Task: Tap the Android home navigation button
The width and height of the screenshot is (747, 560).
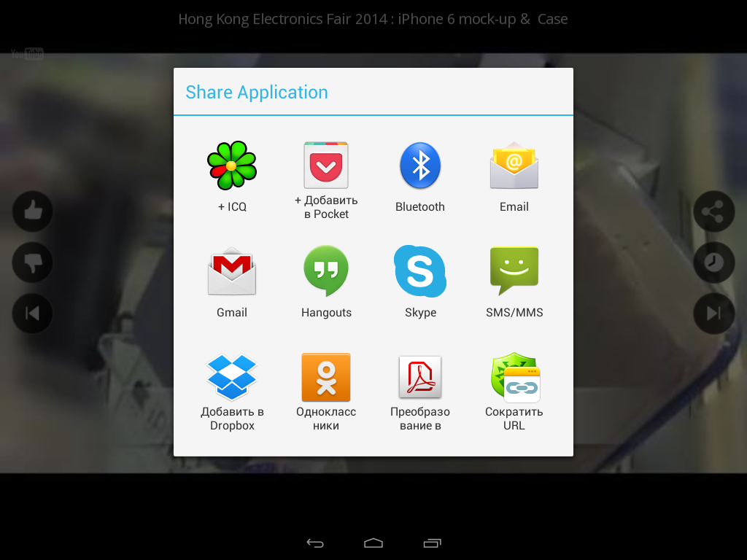Action: 373,542
